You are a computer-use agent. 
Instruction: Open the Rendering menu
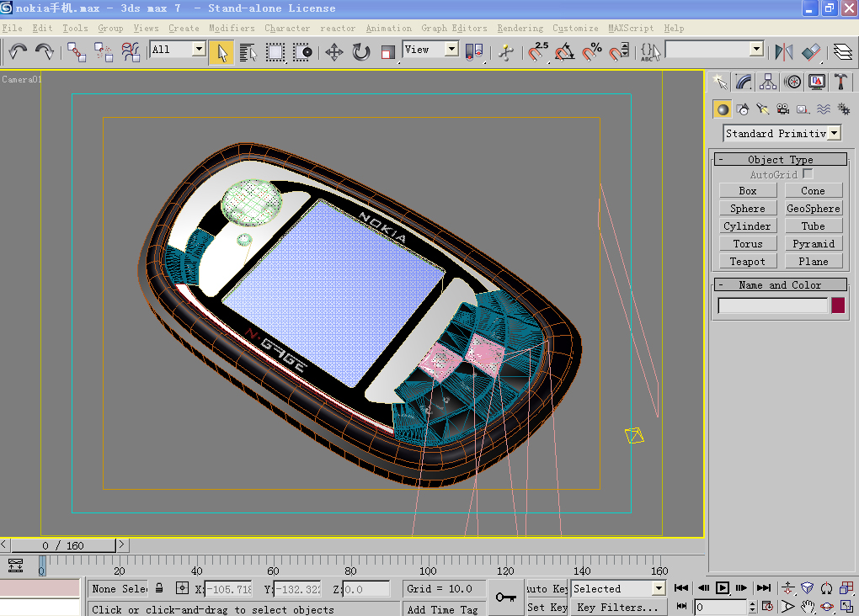[x=520, y=28]
